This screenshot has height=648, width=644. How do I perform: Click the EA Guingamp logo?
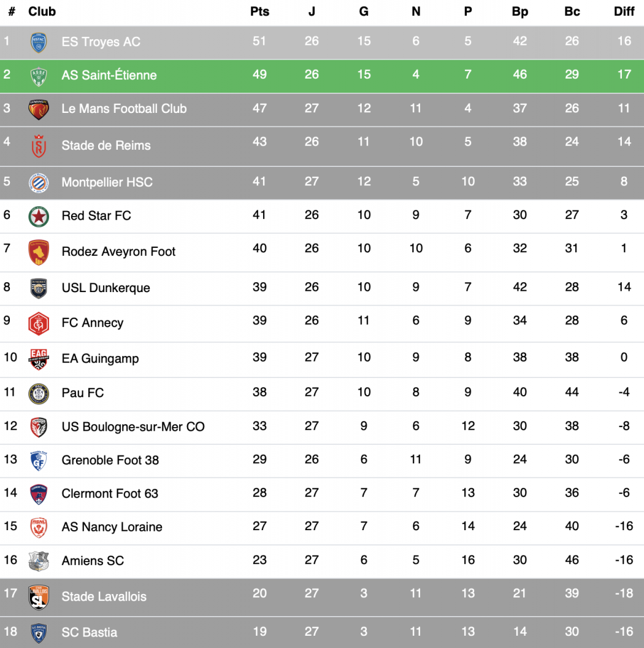(39, 359)
